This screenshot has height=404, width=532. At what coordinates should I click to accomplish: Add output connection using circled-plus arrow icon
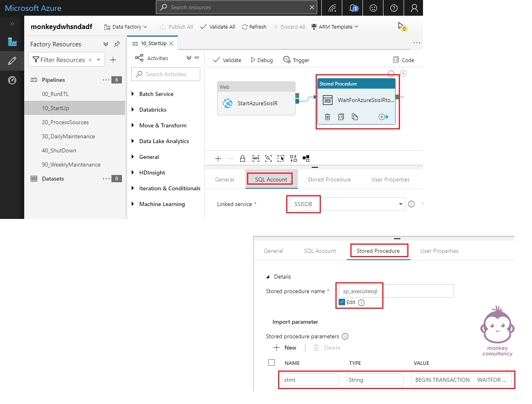[x=383, y=117]
